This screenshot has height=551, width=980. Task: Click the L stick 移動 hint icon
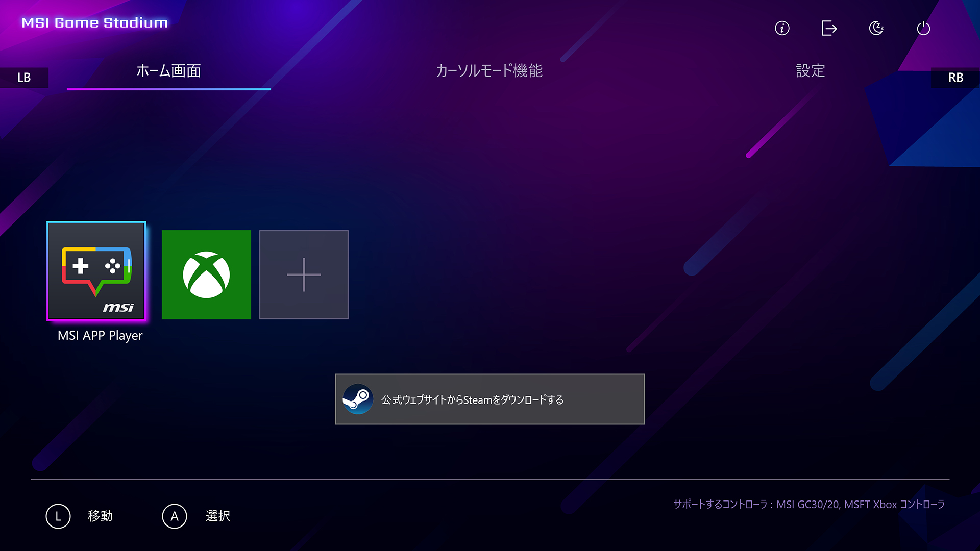[x=58, y=516]
